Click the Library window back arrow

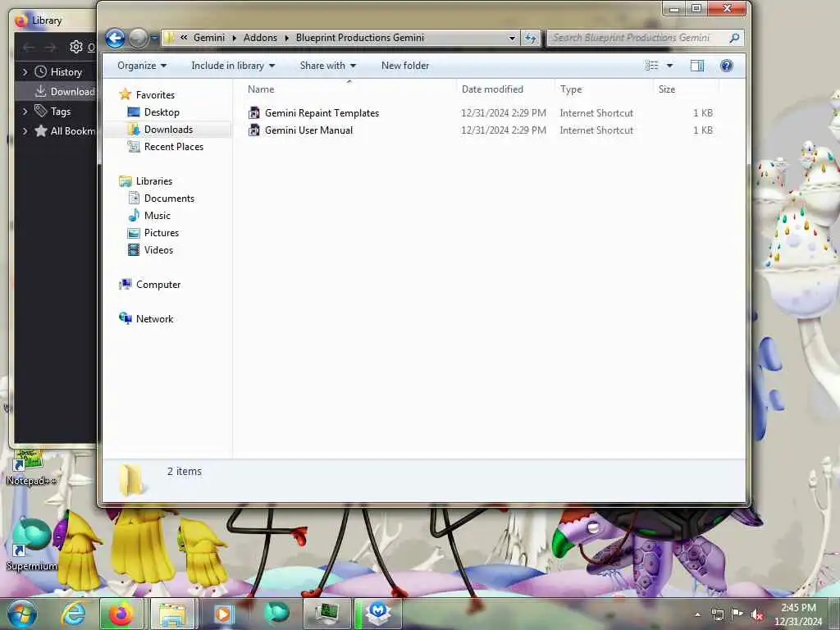29,48
